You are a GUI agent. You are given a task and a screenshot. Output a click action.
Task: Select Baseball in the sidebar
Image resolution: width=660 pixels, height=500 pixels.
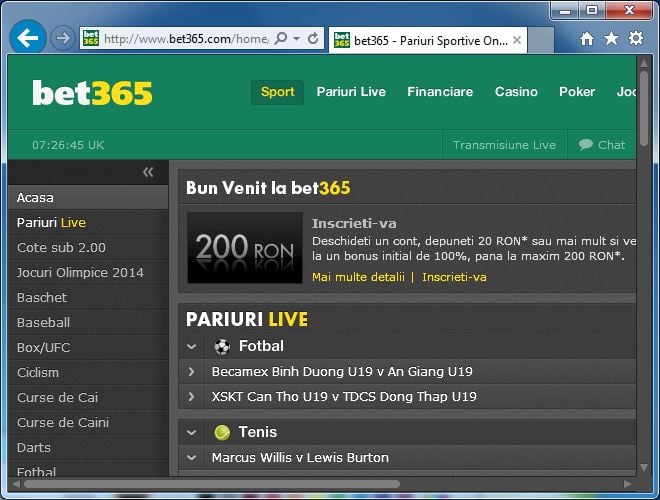click(88, 323)
